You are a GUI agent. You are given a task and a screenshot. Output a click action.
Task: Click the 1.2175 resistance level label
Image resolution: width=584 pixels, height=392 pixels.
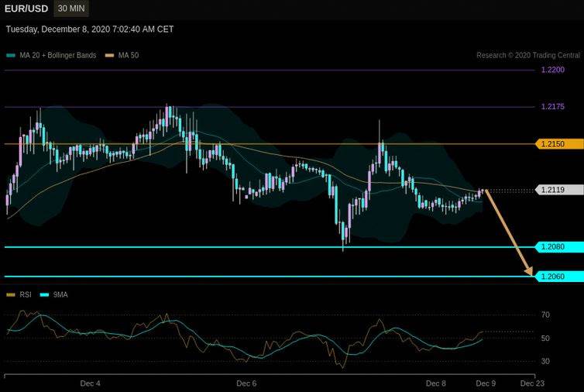(553, 107)
